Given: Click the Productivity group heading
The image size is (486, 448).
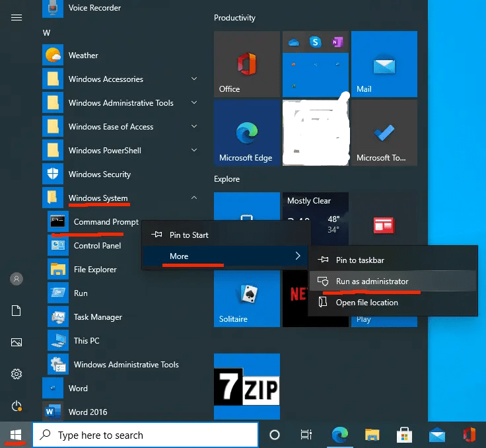Looking at the screenshot, I should tap(234, 18).
